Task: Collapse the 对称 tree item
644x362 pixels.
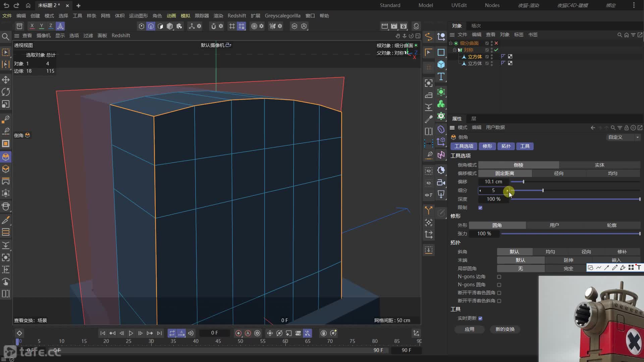Action: pyautogui.click(x=455, y=50)
